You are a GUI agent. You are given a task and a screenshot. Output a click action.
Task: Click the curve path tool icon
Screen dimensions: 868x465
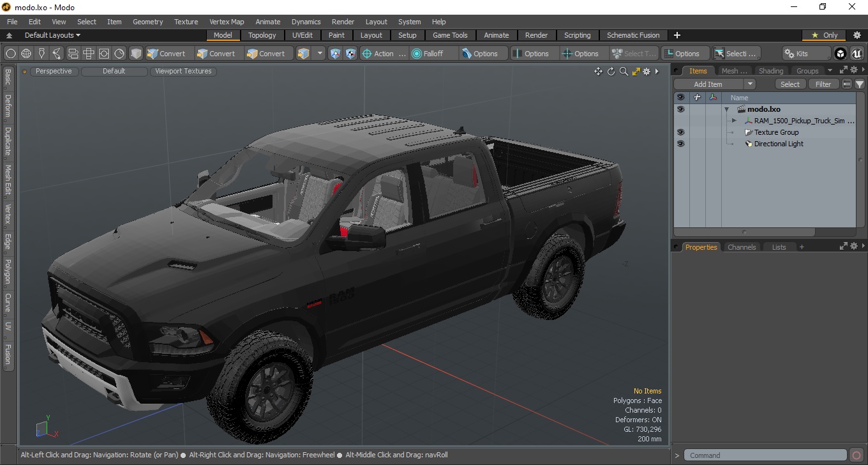pyautogui.click(x=57, y=54)
